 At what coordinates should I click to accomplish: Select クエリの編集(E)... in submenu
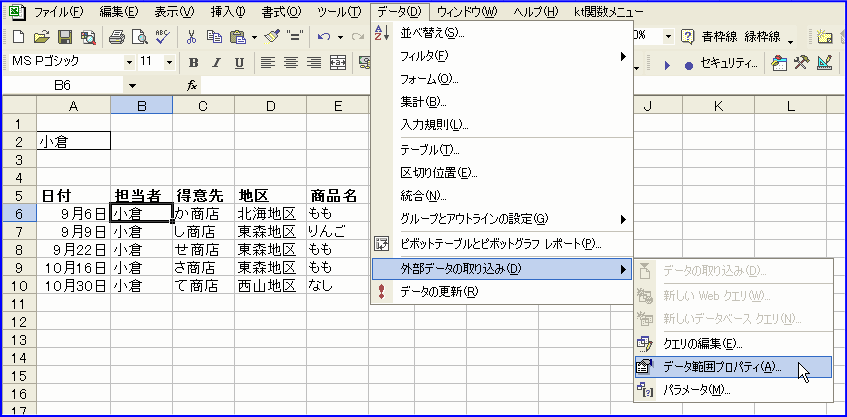pos(733,344)
